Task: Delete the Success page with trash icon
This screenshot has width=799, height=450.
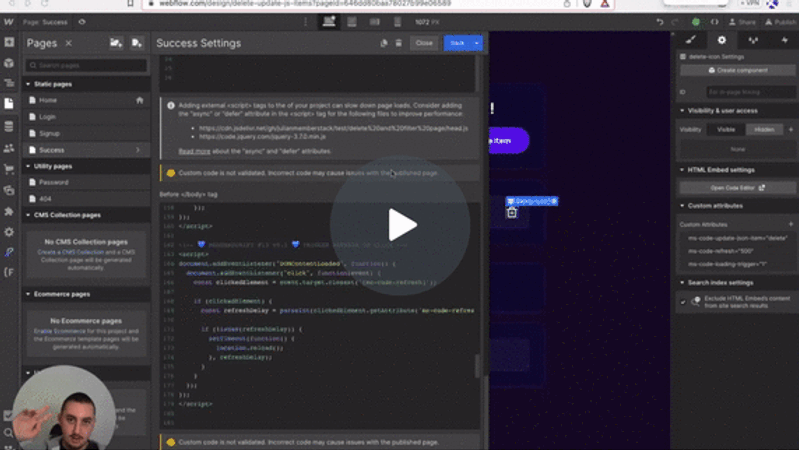Action: 398,43
